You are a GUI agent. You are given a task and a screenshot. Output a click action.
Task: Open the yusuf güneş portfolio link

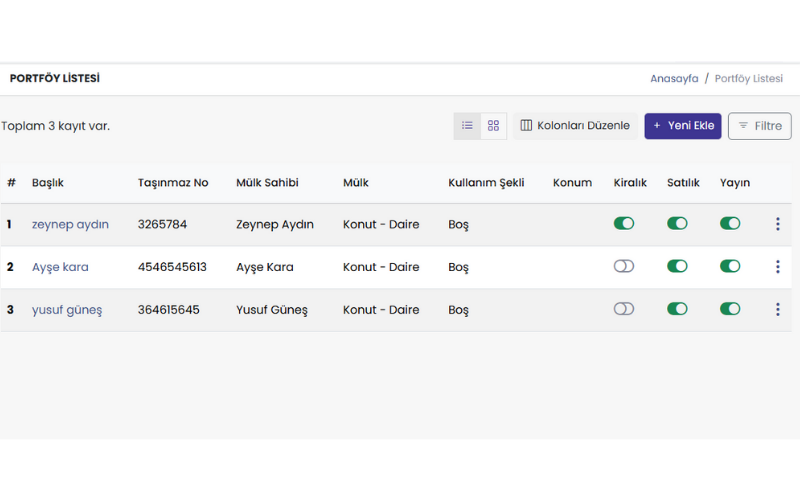67,310
